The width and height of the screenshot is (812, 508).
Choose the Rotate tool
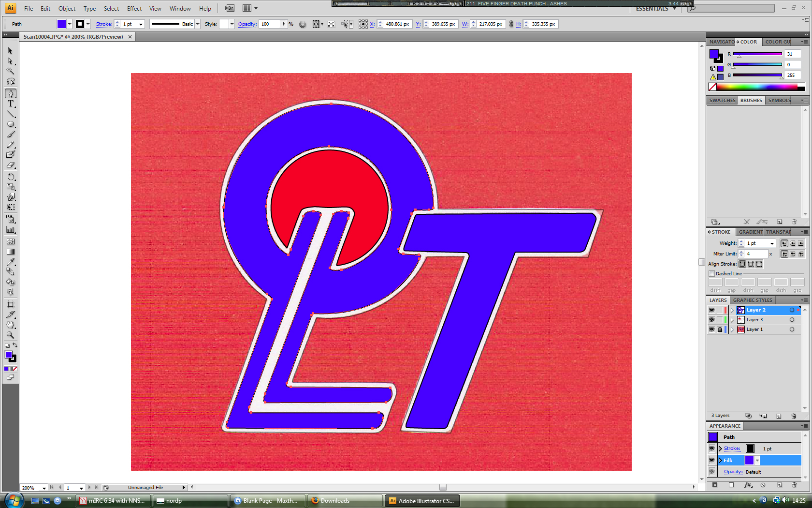[x=10, y=177]
